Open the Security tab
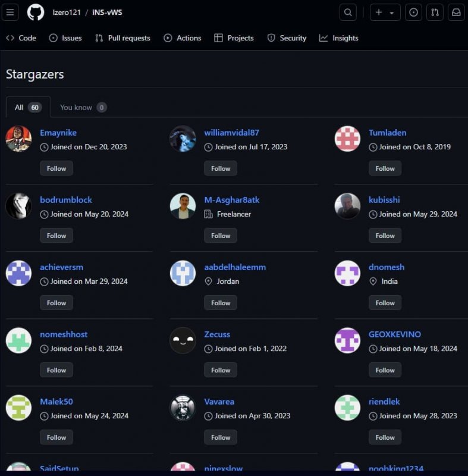This screenshot has height=476, width=468. 287,38
